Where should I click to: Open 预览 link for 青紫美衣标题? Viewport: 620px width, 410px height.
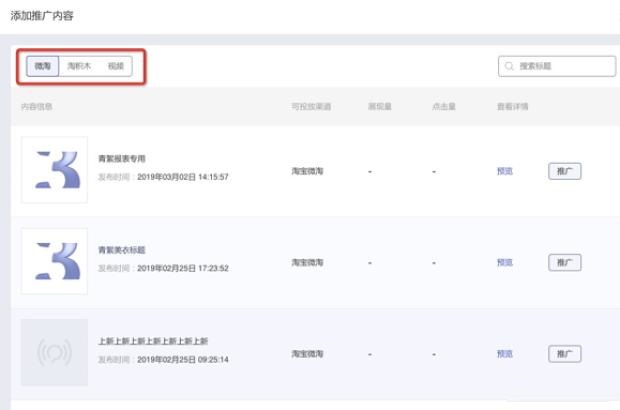pyautogui.click(x=504, y=262)
